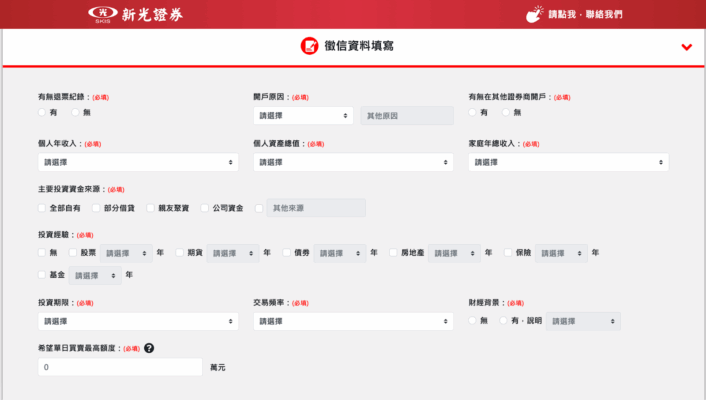The image size is (706, 400).
Task: Open the 保險 years dropdown
Action: click(561, 253)
